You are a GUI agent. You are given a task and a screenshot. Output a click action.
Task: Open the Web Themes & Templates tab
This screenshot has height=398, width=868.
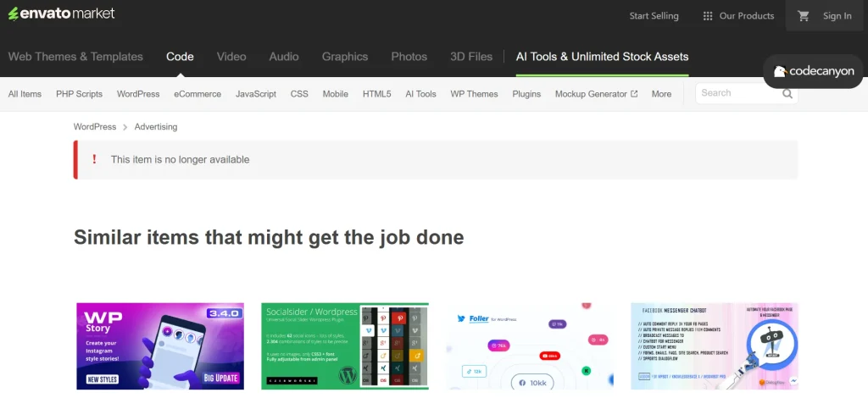coord(75,57)
